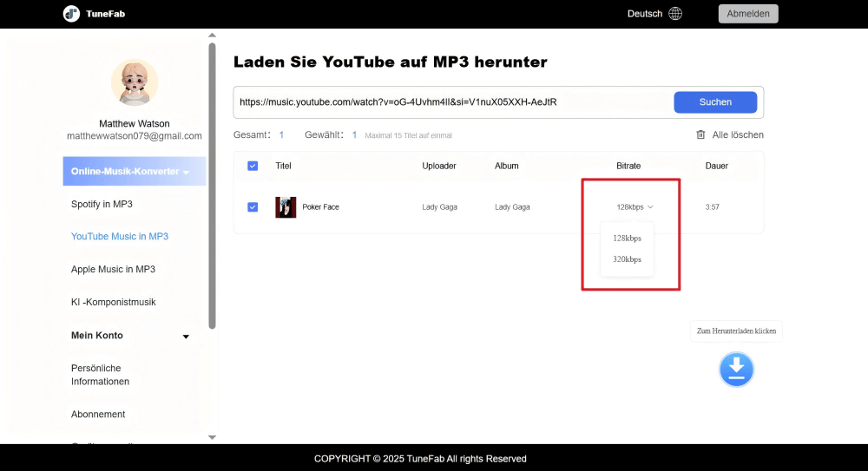This screenshot has width=868, height=471.
Task: Click the Album column header
Action: coord(507,166)
